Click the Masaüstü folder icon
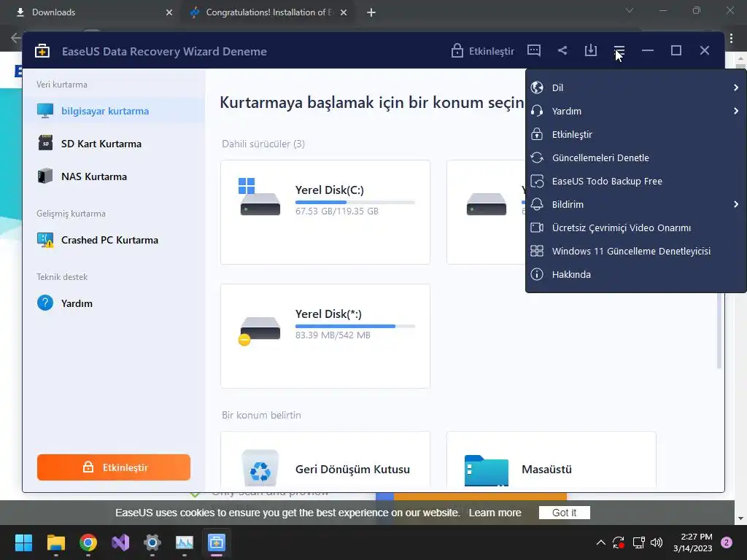The width and height of the screenshot is (747, 560). [487, 470]
